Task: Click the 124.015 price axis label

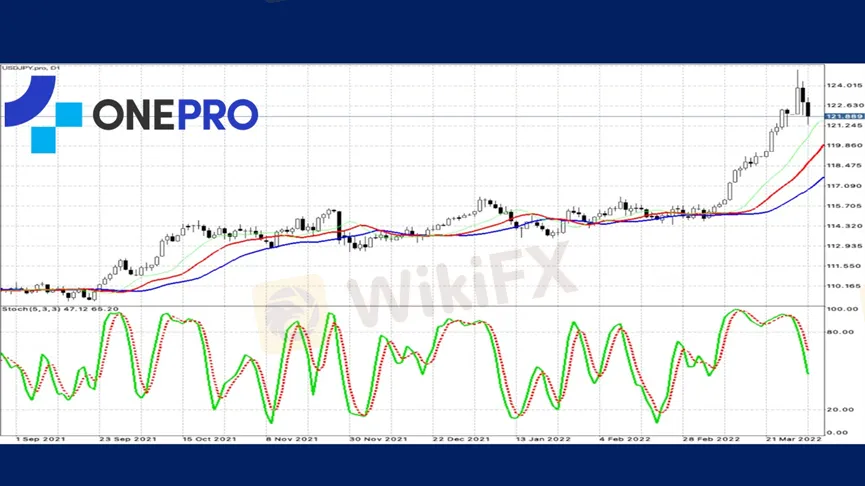Action: 843,85
